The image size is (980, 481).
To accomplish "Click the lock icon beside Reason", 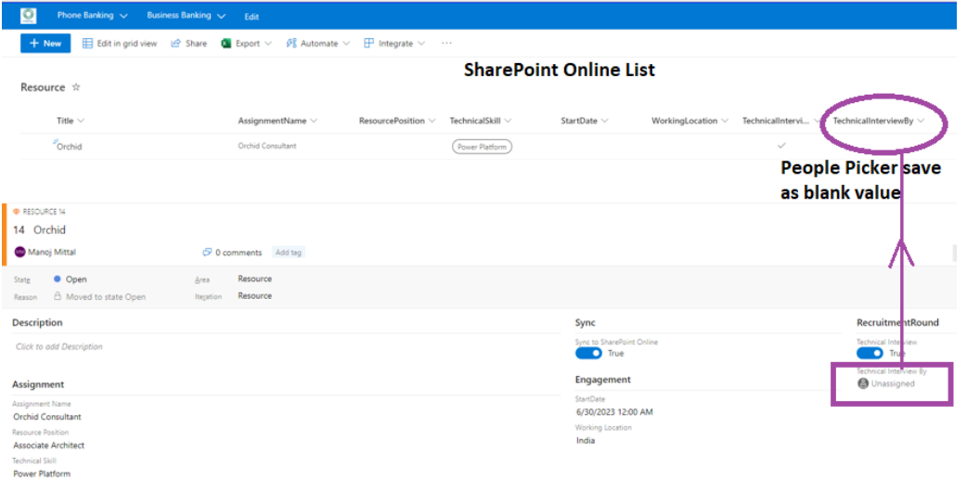I will [x=58, y=296].
